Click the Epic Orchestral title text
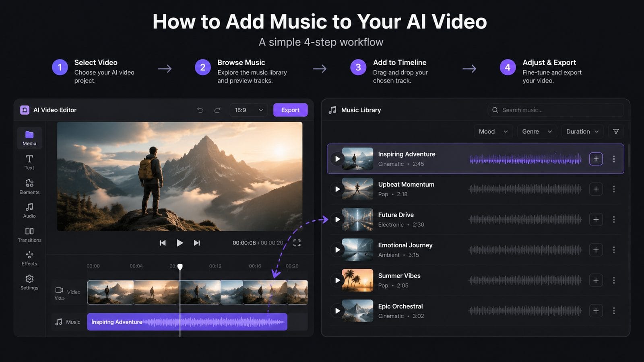Screen dimensions: 644x362 pos(400,306)
